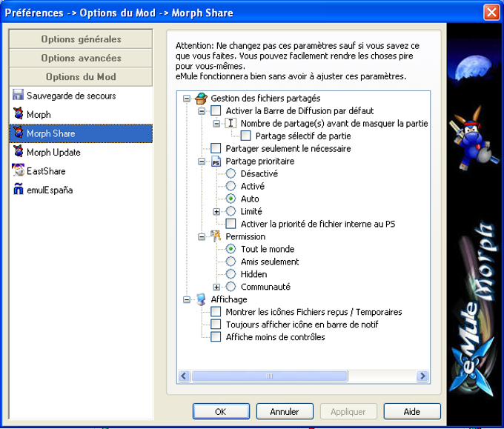Open the Morph preferences page
This screenshot has height=429, width=504.
[81, 114]
